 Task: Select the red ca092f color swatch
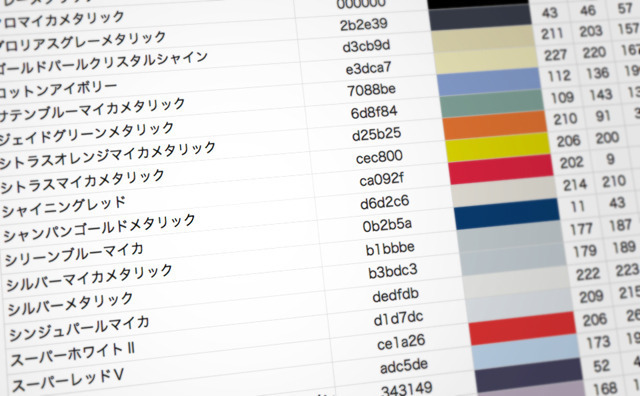(501, 169)
